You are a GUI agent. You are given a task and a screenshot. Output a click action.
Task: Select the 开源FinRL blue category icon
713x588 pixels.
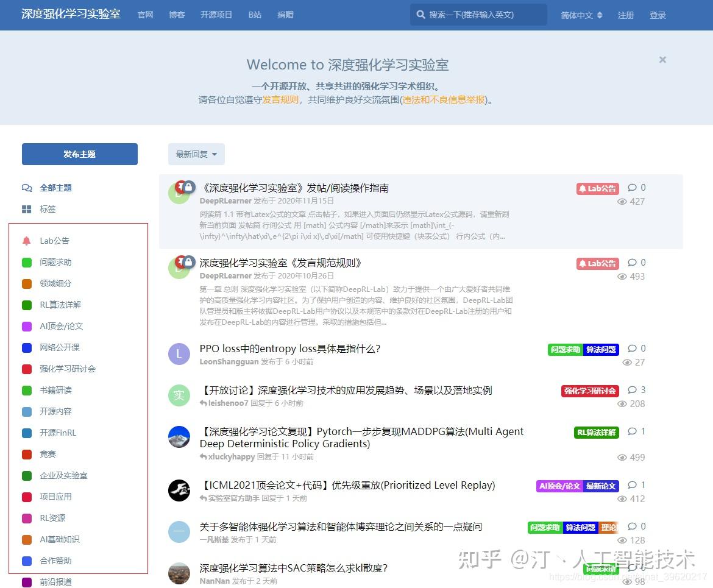point(26,433)
